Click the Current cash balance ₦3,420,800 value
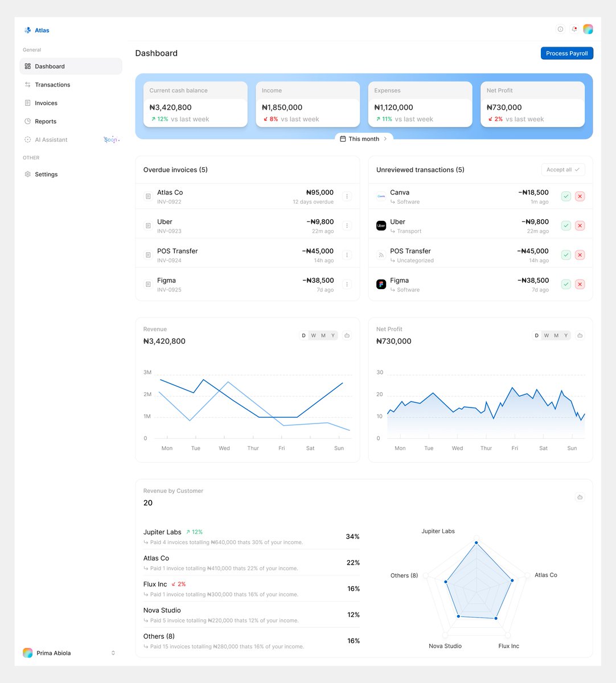This screenshot has width=616, height=683. [x=170, y=107]
